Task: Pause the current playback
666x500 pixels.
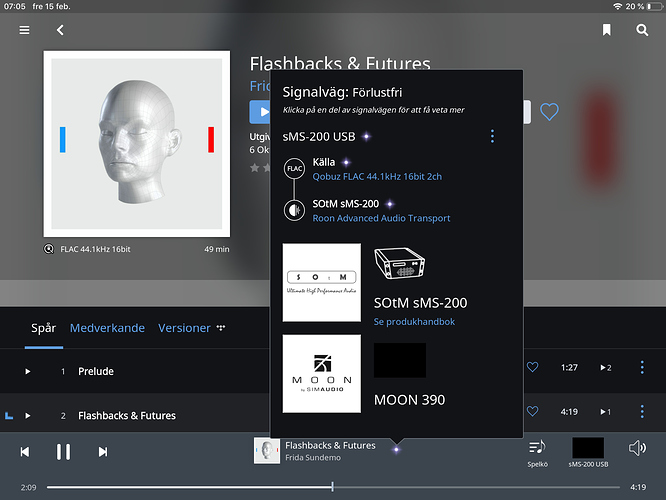Action: pyautogui.click(x=63, y=452)
